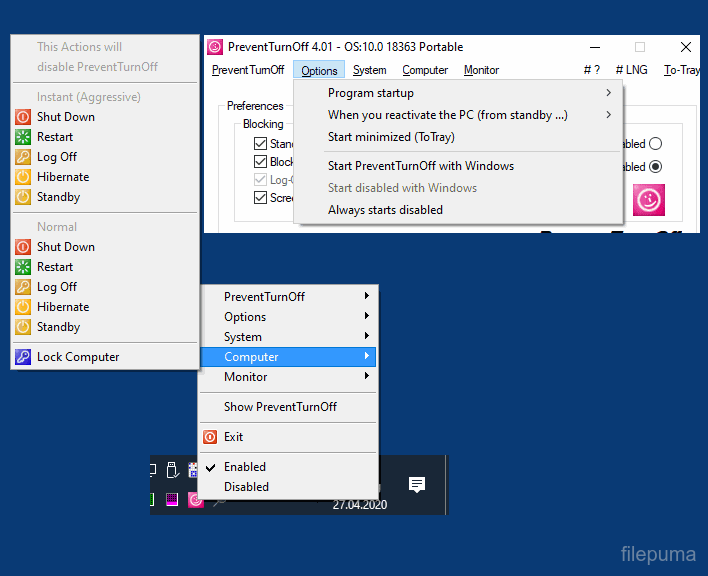The height and width of the screenshot is (576, 708).
Task: Choose Disabled in the tray context menu
Action: click(x=246, y=487)
